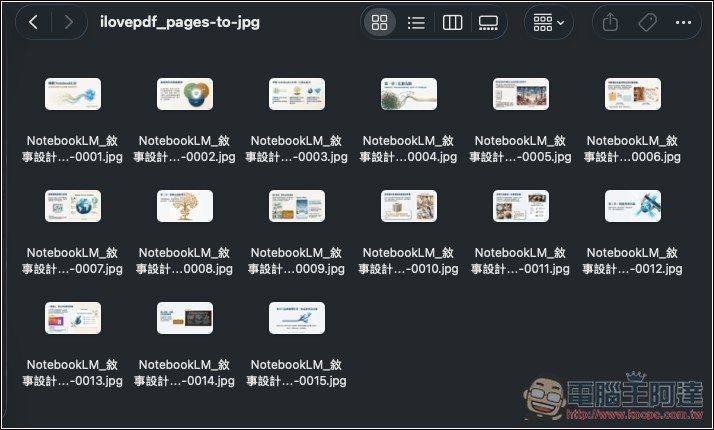Click the file name ending 0009.jpg
The width and height of the screenshot is (714, 430).
[296, 261]
